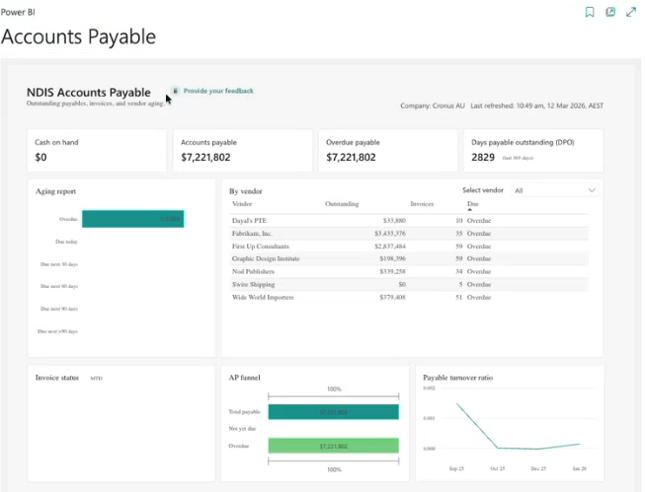The width and height of the screenshot is (645, 492).
Task: Click the feedback icon beside report title
Action: point(175,90)
